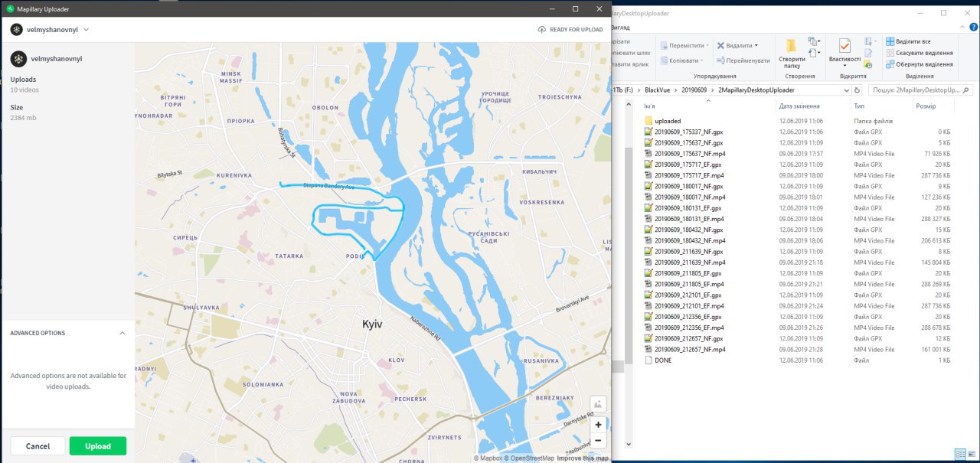This screenshot has height=463, width=980.
Task: Select the DONE file icon
Action: [648, 360]
